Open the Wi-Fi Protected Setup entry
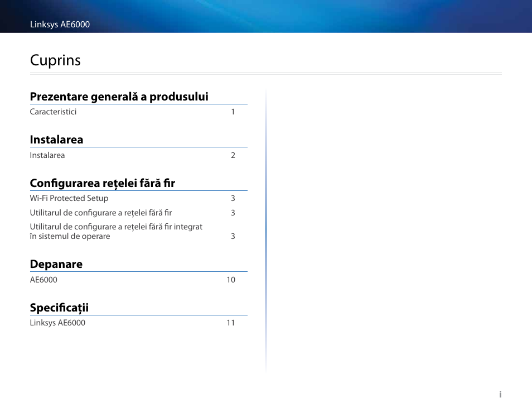The image size is (532, 412). [x=69, y=198]
